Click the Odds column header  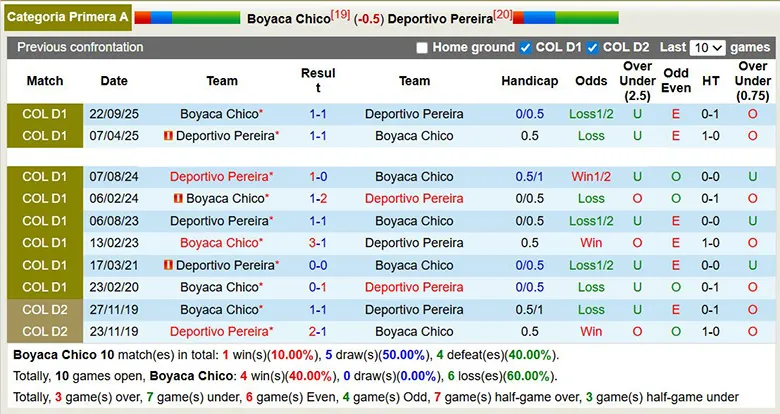(591, 81)
